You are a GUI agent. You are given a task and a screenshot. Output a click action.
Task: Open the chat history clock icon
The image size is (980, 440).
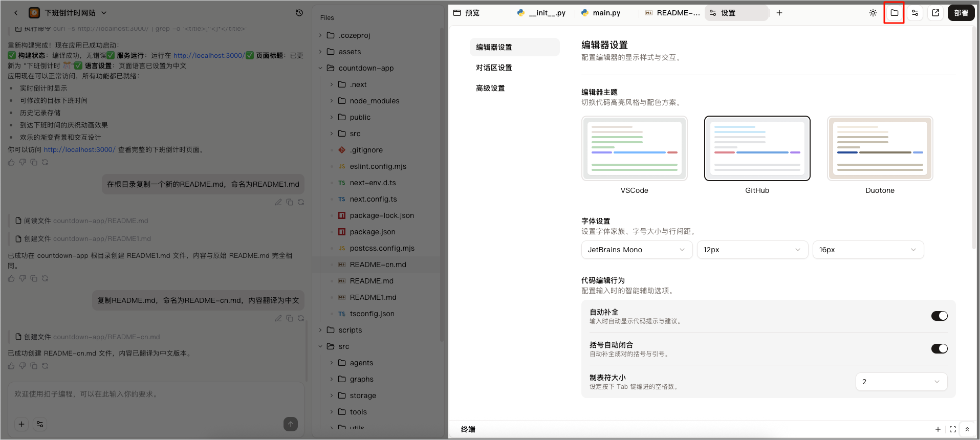pyautogui.click(x=299, y=13)
